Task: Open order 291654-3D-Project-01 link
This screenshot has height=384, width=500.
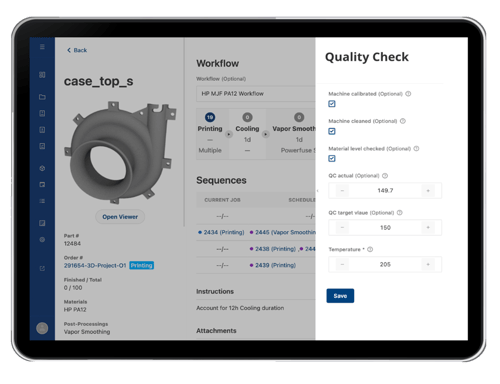Action: 95,266
